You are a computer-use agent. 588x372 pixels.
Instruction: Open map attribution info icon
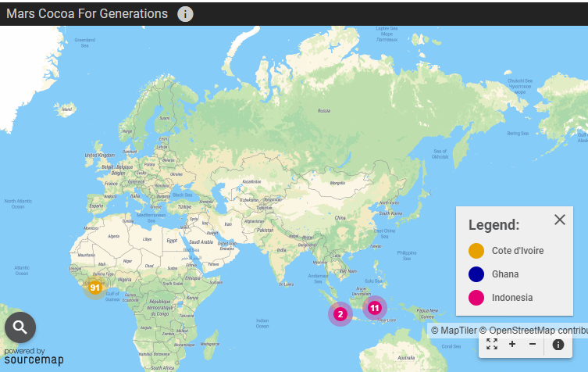click(558, 344)
